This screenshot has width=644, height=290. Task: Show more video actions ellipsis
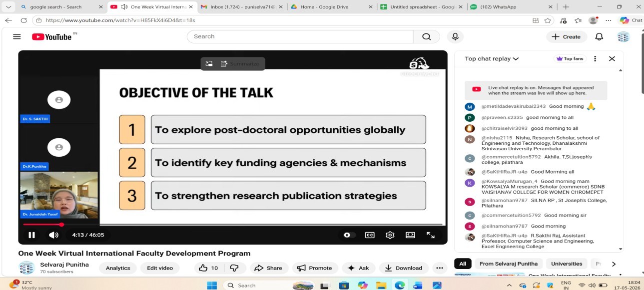coord(439,268)
